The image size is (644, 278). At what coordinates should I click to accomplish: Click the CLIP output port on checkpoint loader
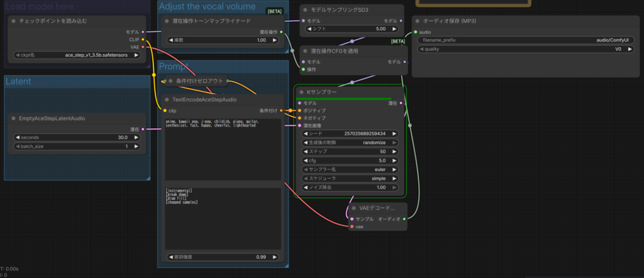[x=143, y=39]
